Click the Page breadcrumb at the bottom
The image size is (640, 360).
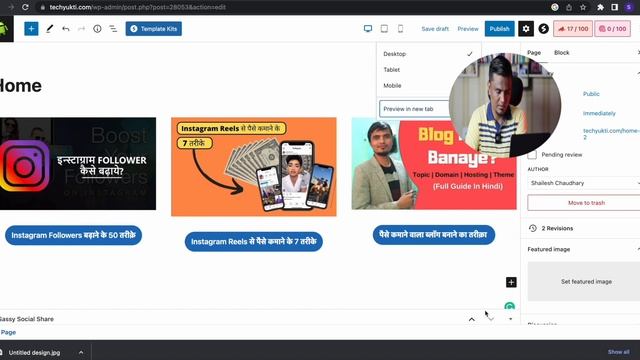(8, 332)
